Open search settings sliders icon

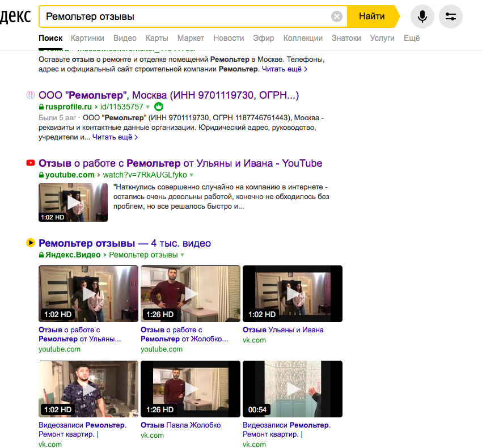pyautogui.click(x=451, y=16)
